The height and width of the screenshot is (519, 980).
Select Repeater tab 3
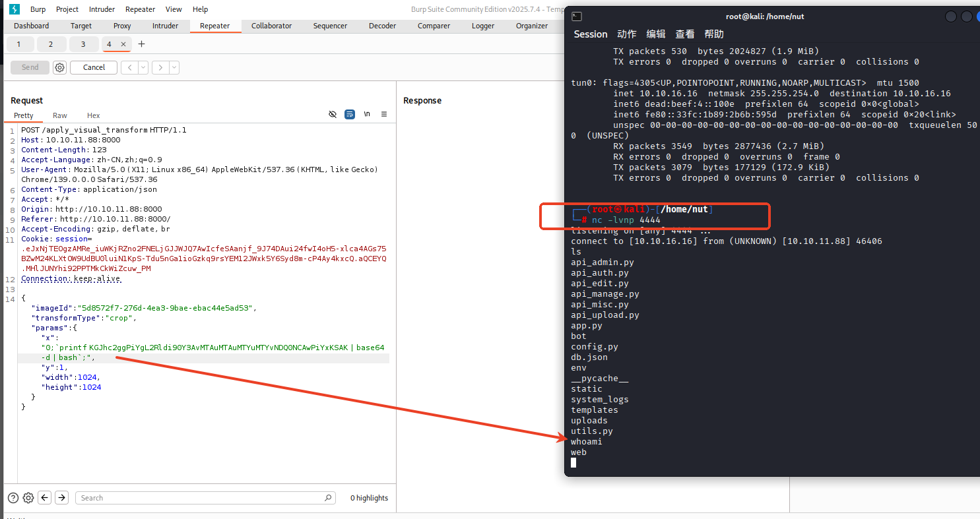click(x=82, y=44)
